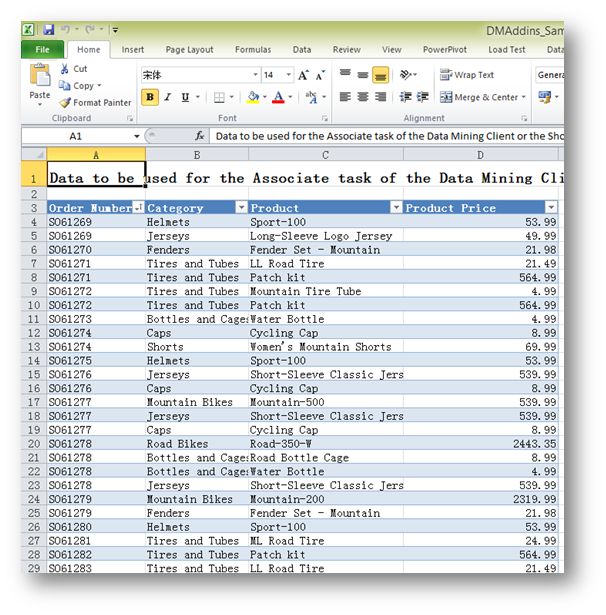The image size is (606, 615).
Task: Open the Order Number filter dropdown
Action: 138,208
